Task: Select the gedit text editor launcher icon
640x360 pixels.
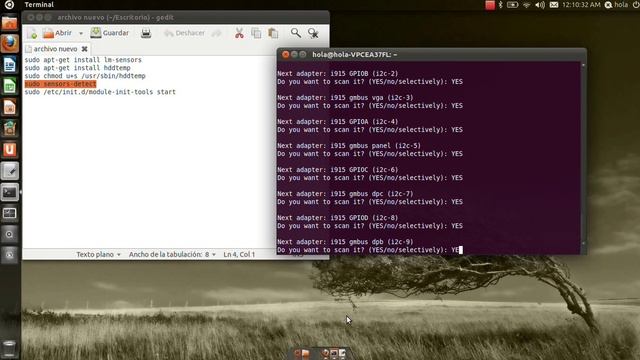Action: point(10,171)
